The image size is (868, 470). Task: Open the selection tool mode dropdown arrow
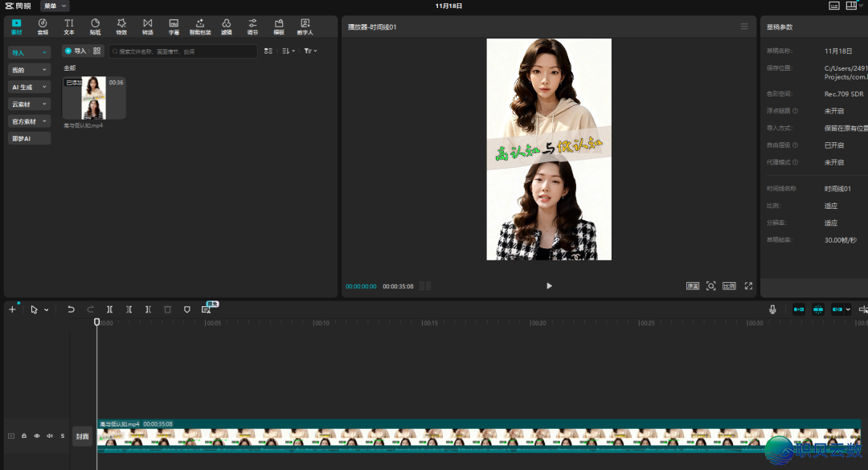(x=46, y=310)
